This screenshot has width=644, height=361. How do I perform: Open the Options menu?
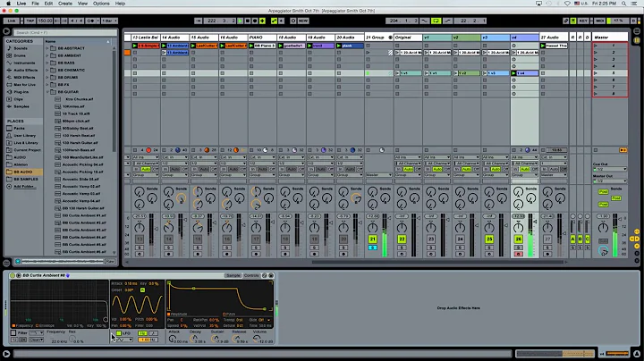101,4
